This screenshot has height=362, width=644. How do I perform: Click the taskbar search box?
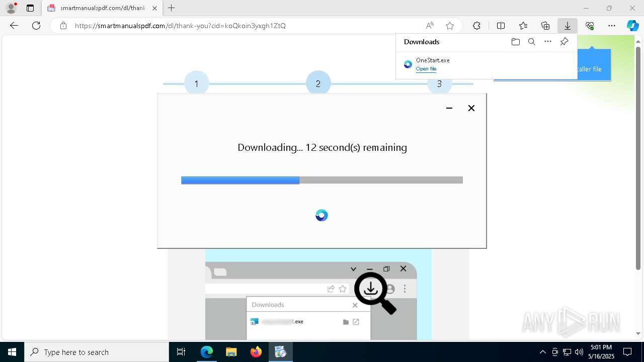tap(97, 352)
